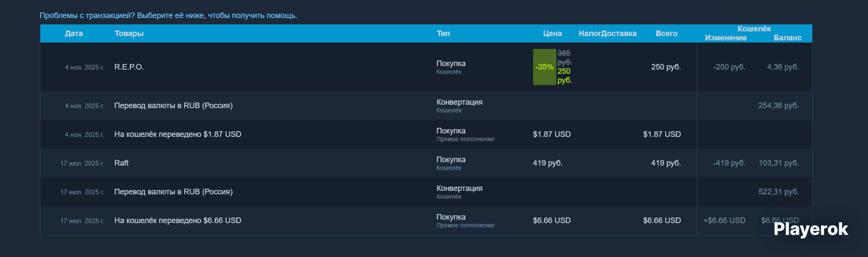This screenshot has width=868, height=257.
Task: Click the Кошелёк header label
Action: point(754,29)
